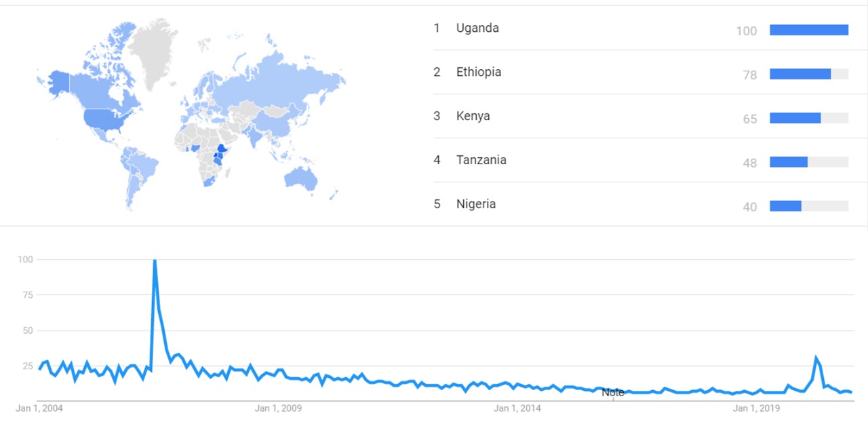Click the interest bar next to Ethiopia
Screen dimensions: 868x441
coord(800,74)
